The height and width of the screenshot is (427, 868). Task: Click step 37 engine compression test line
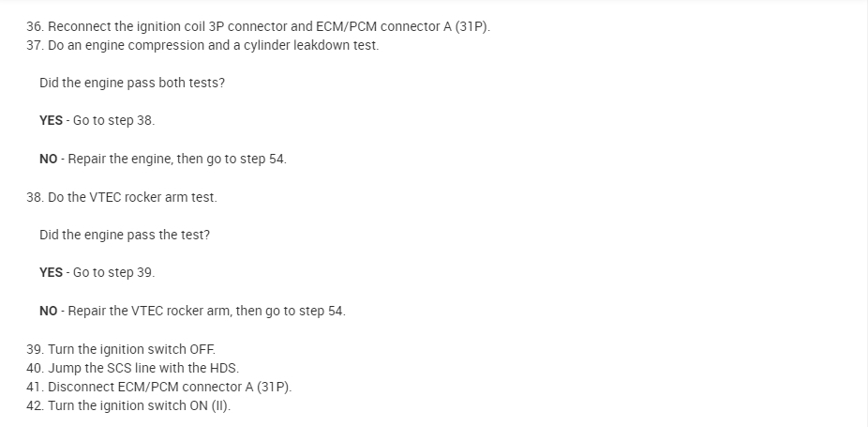point(202,45)
